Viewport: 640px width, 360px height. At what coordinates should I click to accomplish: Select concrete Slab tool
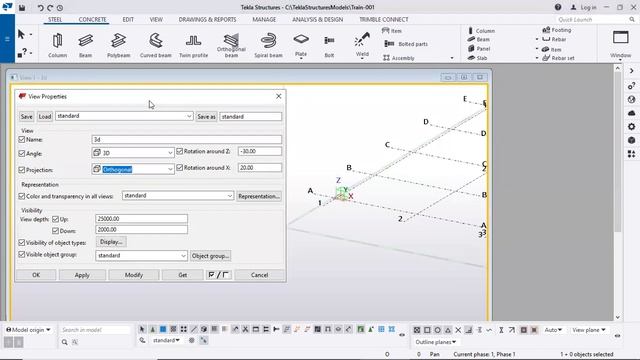tap(477, 58)
